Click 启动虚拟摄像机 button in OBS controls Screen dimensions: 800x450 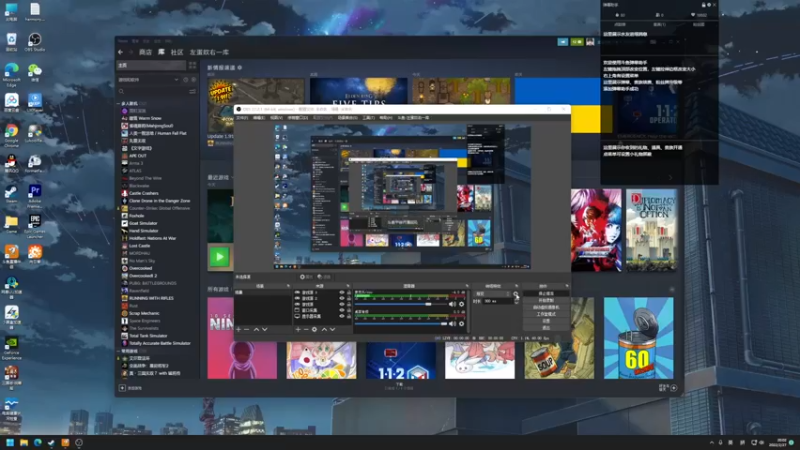click(546, 307)
